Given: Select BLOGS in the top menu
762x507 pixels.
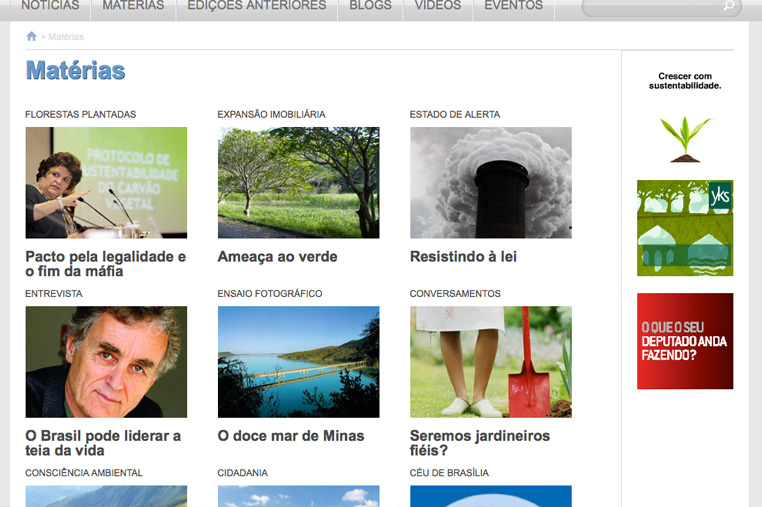Looking at the screenshot, I should [370, 6].
